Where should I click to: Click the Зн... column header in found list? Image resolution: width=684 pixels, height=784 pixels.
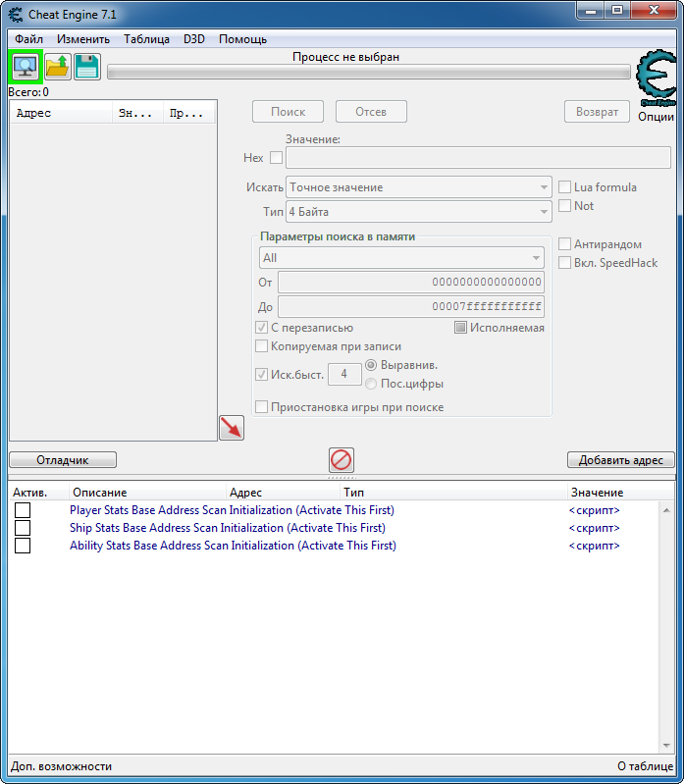point(137,113)
